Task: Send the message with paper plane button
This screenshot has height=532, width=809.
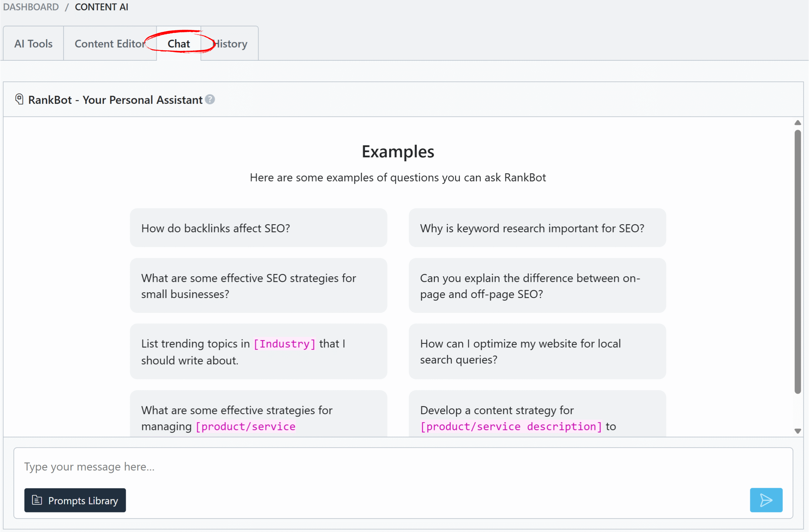Action: tap(766, 500)
